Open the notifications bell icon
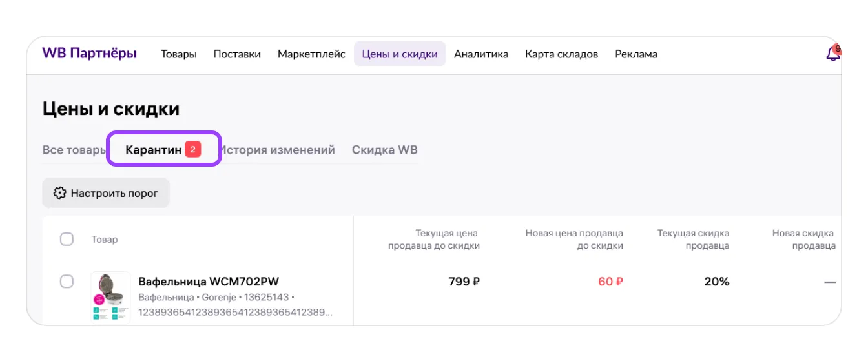This screenshot has width=868, height=361. 833,54
